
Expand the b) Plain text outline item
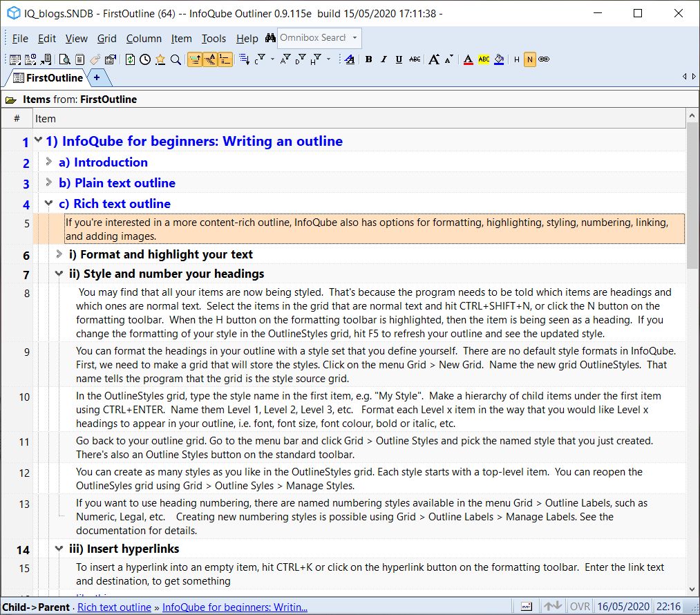click(48, 182)
